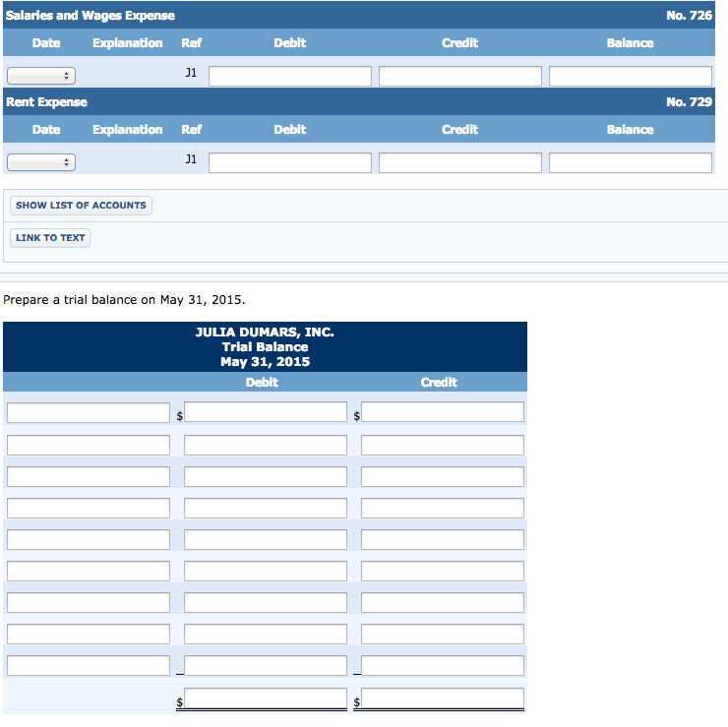This screenshot has height=727, width=728.
Task: Click third trial balance account name field
Action: coord(89,477)
